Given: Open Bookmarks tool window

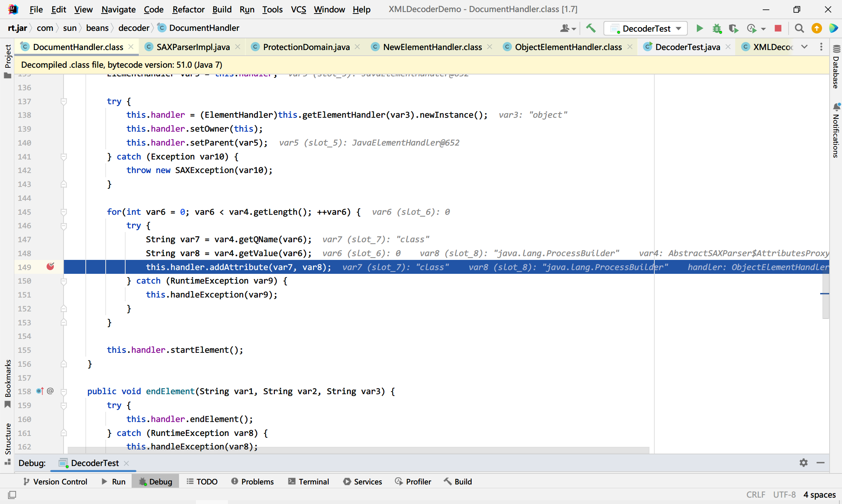Looking at the screenshot, I should point(8,384).
